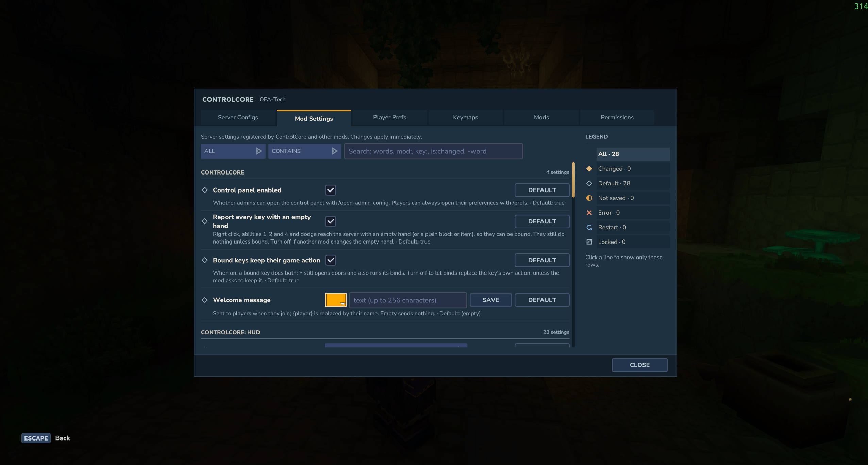Image resolution: width=868 pixels, height=465 pixels.
Task: Toggle Report every key with empty hand checkbox
Action: pyautogui.click(x=331, y=221)
